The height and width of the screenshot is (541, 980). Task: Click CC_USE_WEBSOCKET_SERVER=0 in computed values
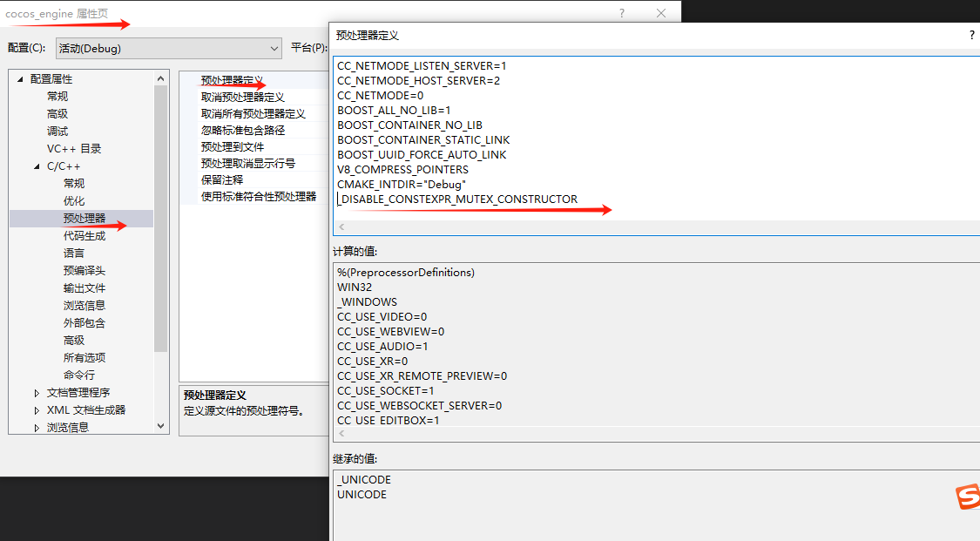point(420,406)
